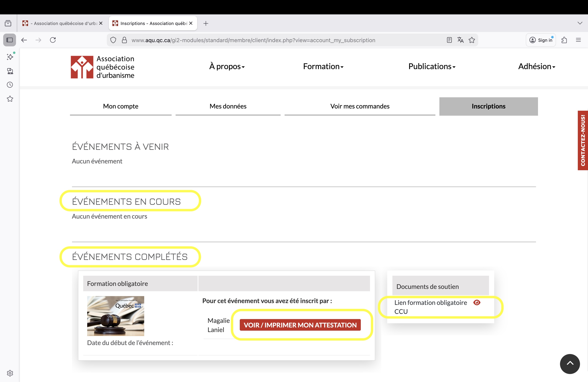588x382 pixels.
Task: Expand the Formation dropdown menu
Action: coord(323,66)
